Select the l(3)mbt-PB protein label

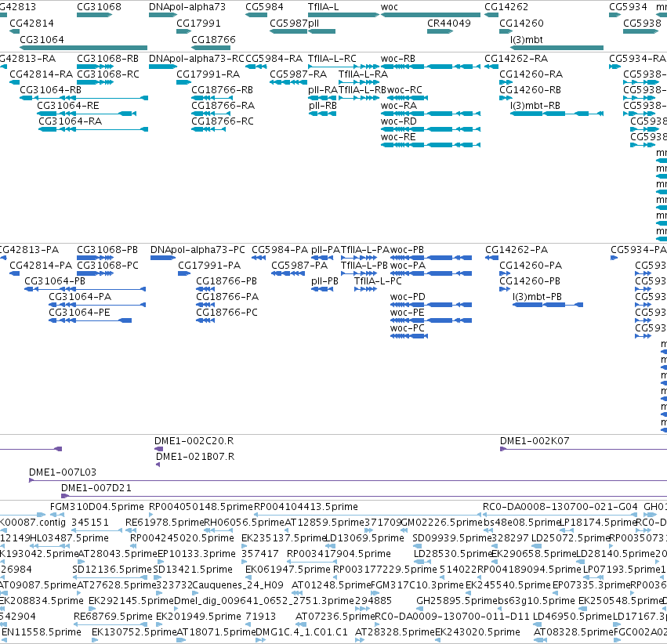(x=537, y=297)
